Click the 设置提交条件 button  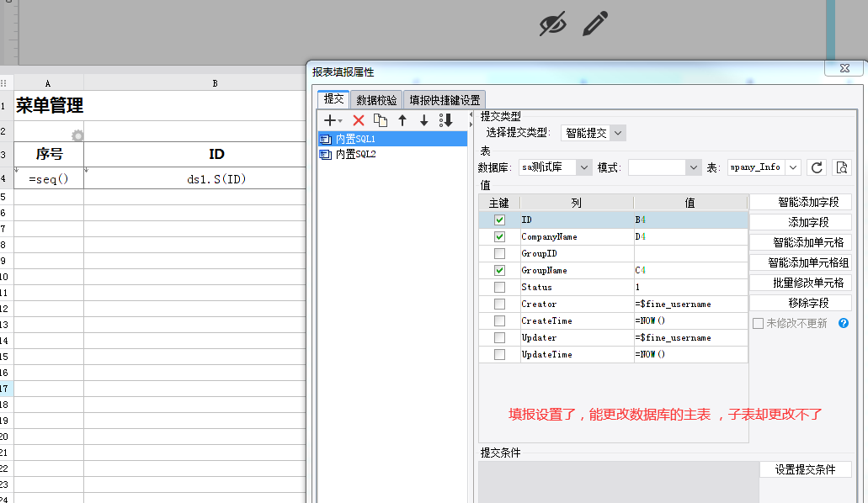pos(806,470)
